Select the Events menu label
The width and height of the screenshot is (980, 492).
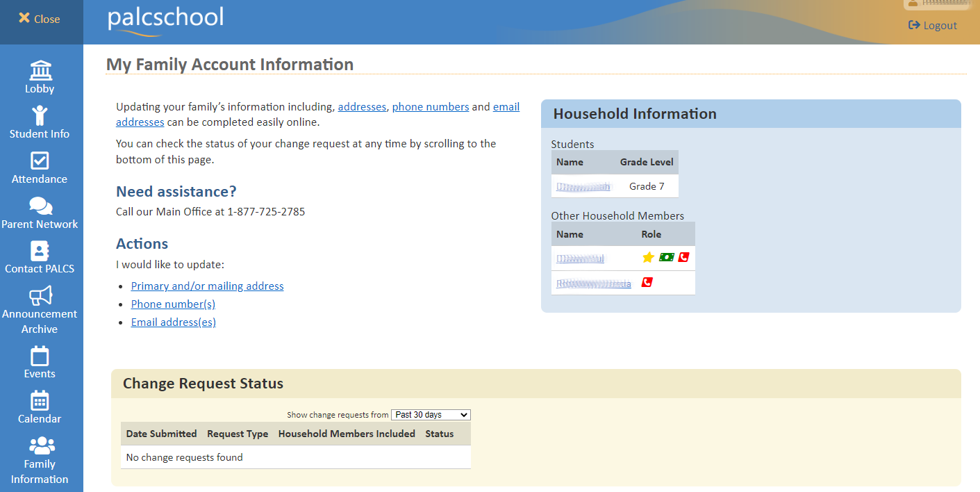click(40, 374)
